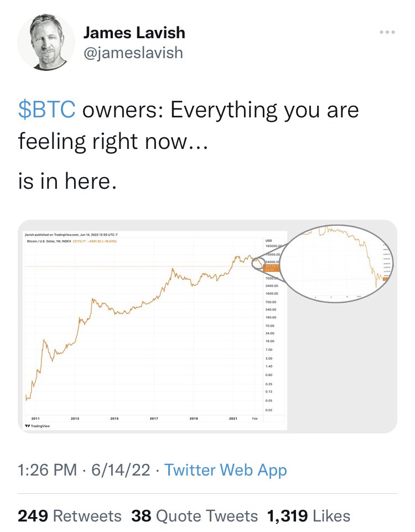Click the 1:26 PM · 6/14/22 timestamp

point(84,470)
